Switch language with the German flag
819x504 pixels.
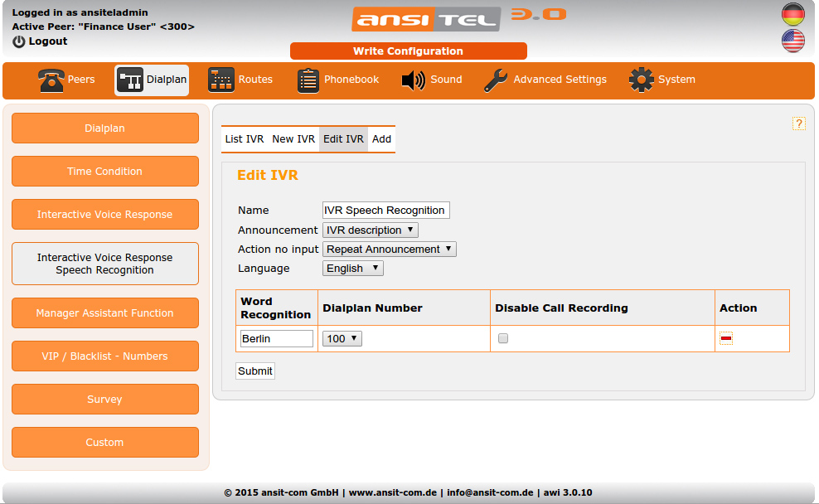tap(793, 14)
